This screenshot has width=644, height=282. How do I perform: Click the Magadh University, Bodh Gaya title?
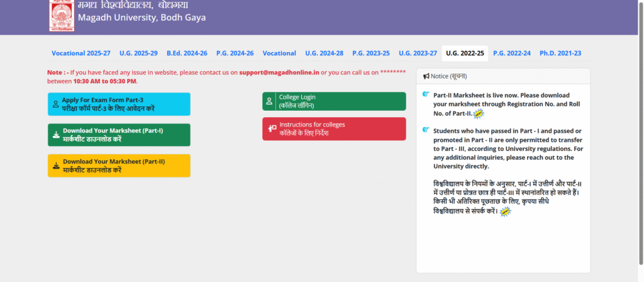tap(142, 18)
